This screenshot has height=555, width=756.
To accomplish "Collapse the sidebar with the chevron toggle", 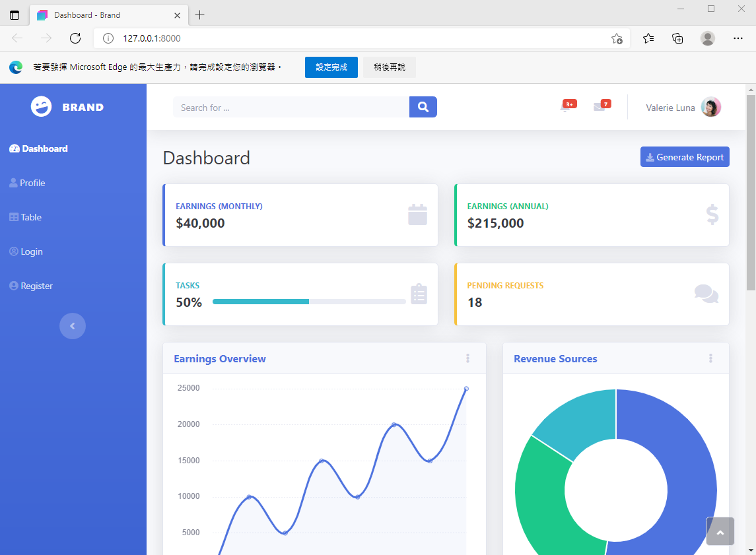I will click(x=73, y=326).
